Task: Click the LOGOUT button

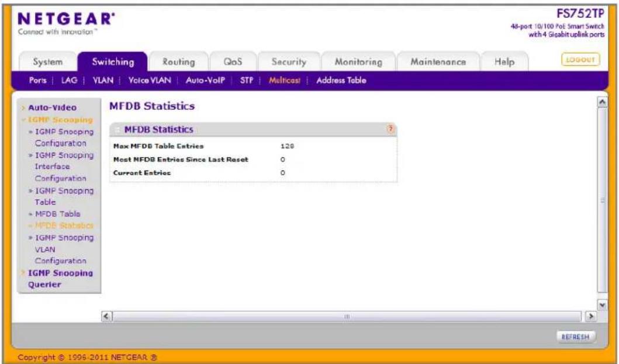Action: click(x=580, y=60)
